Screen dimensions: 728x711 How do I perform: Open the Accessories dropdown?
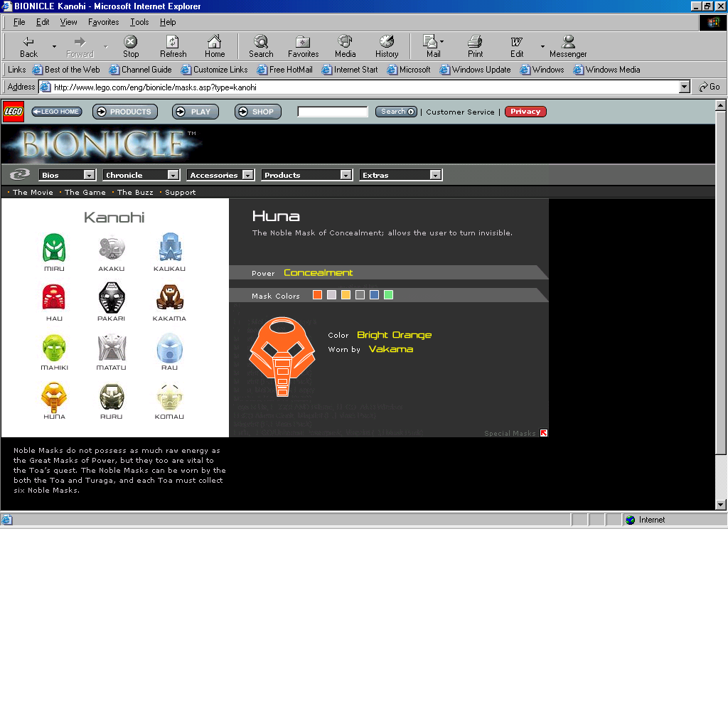[220, 175]
